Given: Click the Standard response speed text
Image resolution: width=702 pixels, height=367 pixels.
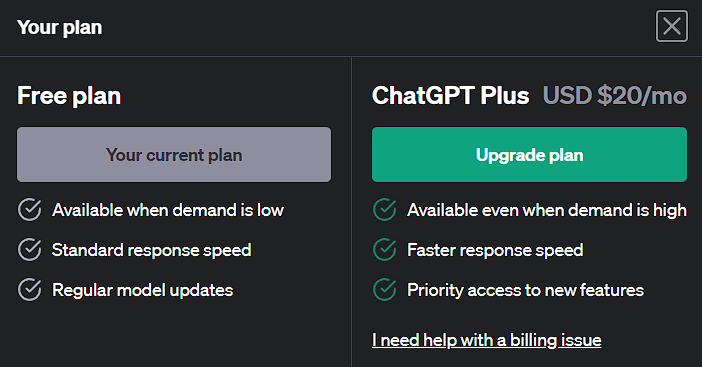Looking at the screenshot, I should [x=151, y=250].
